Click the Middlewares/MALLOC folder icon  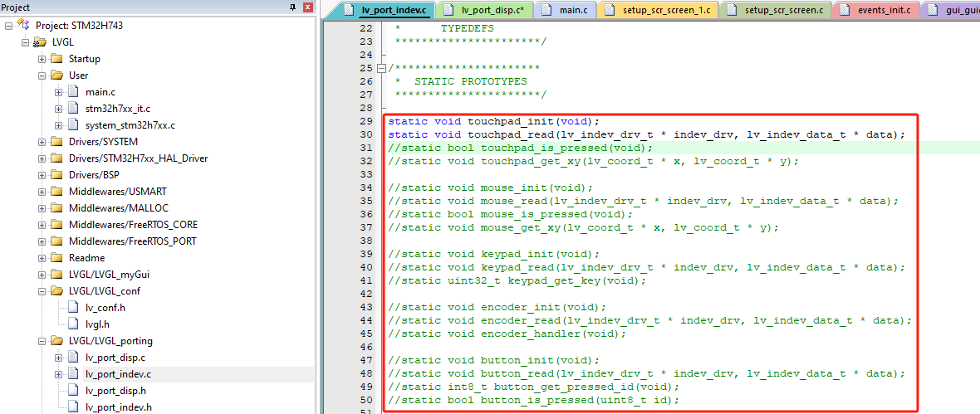tap(56, 208)
